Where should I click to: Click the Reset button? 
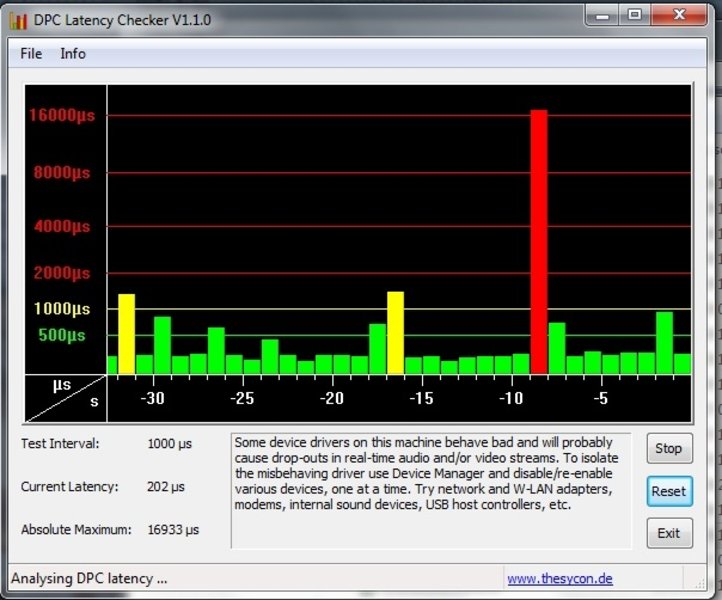click(x=669, y=491)
